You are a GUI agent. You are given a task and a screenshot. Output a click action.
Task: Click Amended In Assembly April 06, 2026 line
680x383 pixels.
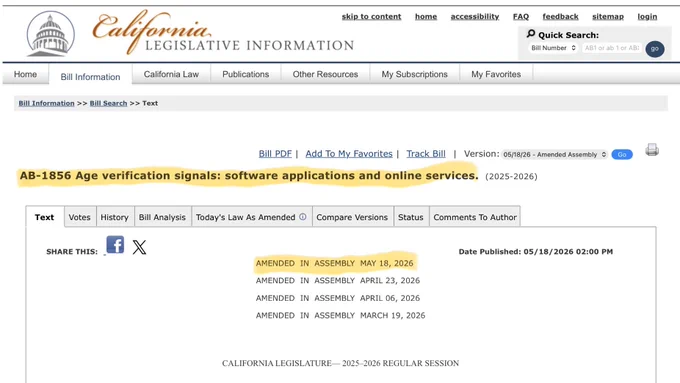click(338, 298)
